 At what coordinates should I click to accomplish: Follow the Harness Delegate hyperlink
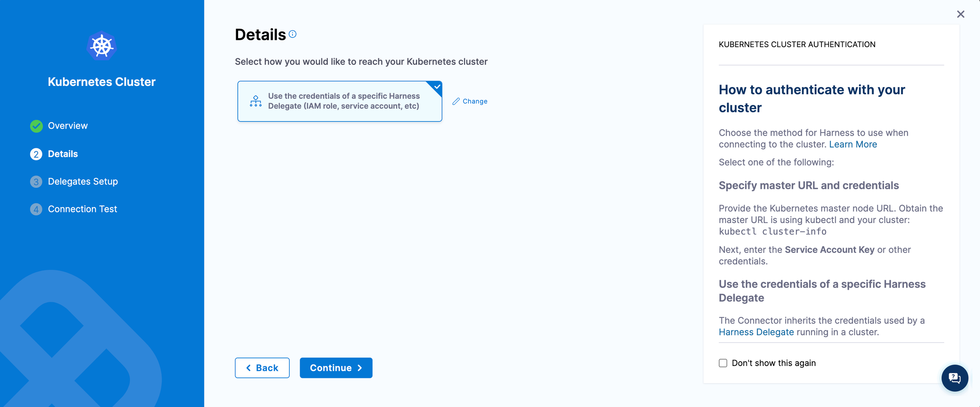coord(756,332)
